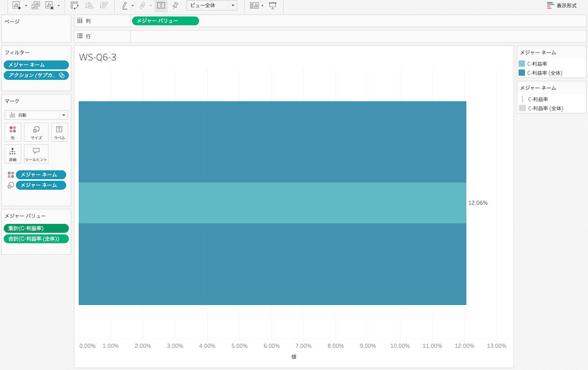This screenshot has height=370, width=588.
Task: Click the dark blue C-利益率 (全体) bar
Action: pos(272,142)
